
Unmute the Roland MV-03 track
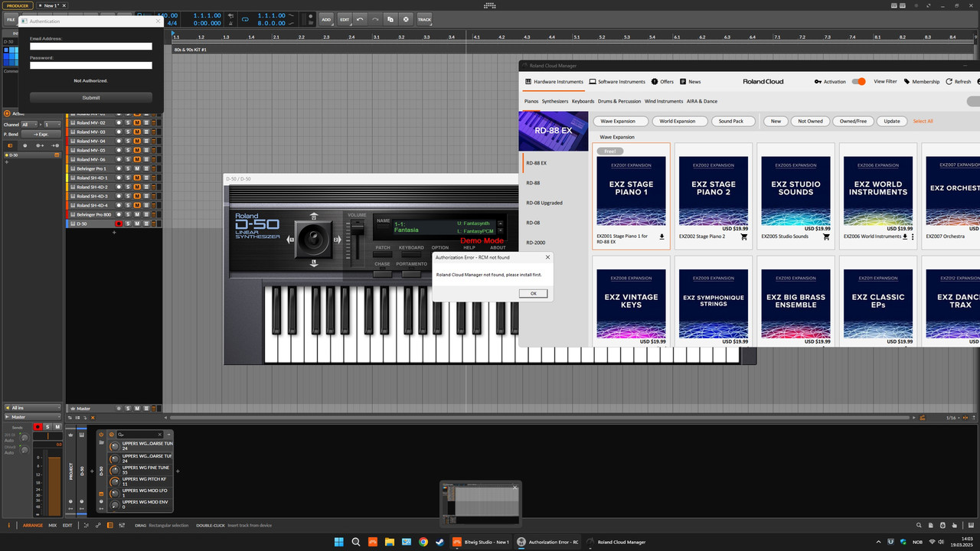pos(137,132)
